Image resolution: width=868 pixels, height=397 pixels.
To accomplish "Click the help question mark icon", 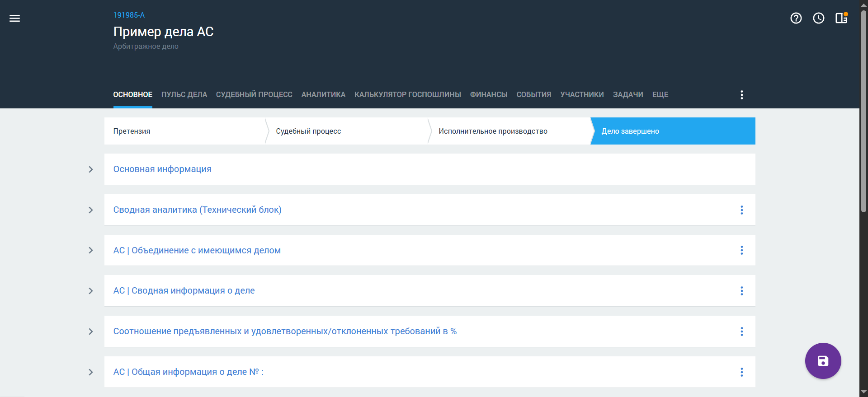I will pos(796,18).
